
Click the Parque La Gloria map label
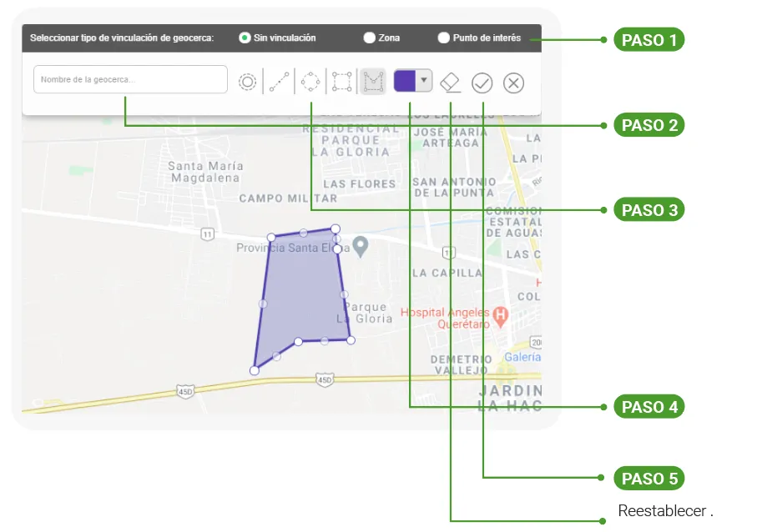pos(365,313)
